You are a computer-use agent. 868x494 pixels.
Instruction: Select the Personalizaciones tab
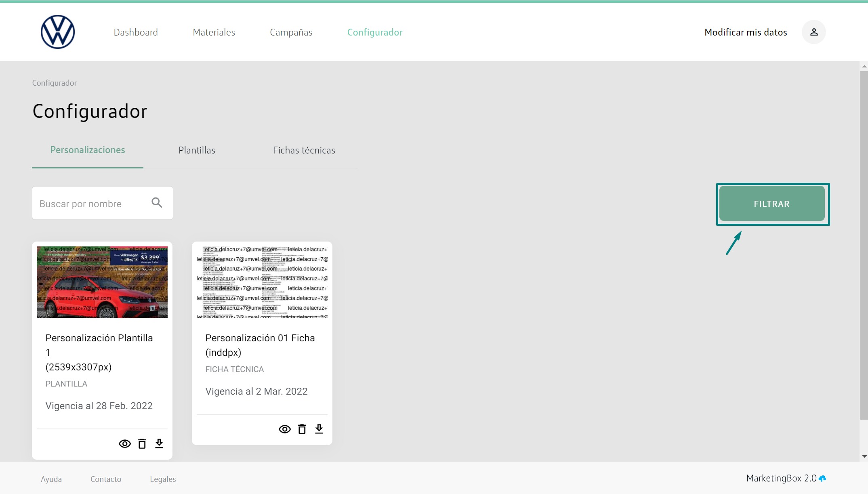coord(88,150)
